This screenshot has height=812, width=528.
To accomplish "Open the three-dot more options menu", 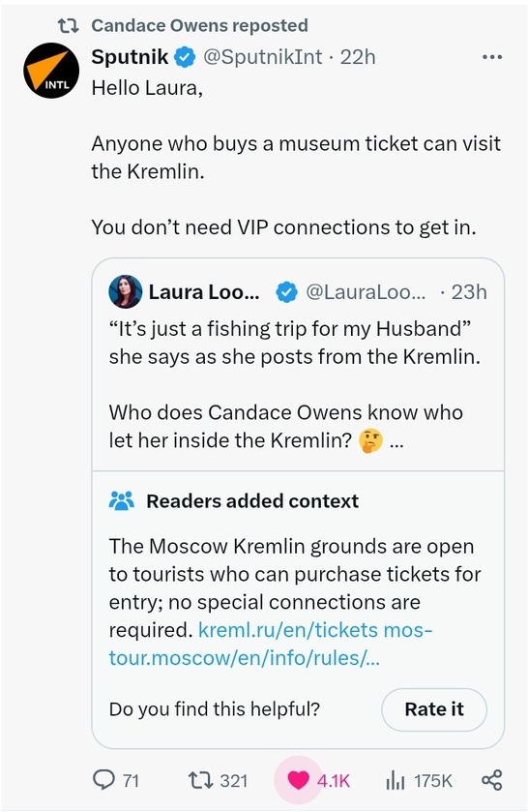I will [491, 57].
